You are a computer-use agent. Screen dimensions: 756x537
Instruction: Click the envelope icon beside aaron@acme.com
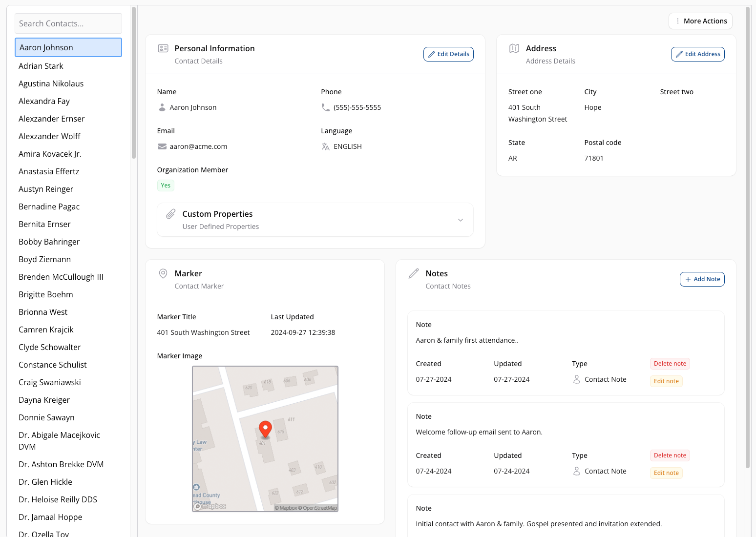(x=162, y=146)
